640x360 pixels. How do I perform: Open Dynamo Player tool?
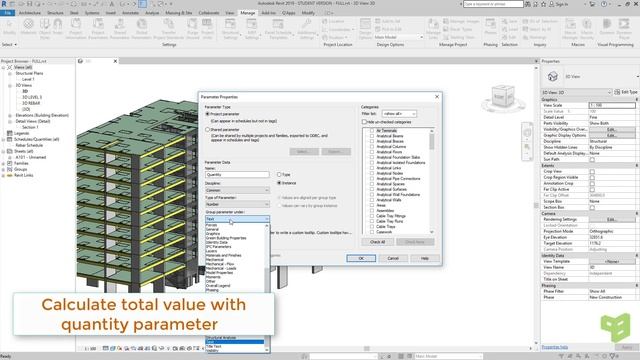pyautogui.click(x=624, y=29)
